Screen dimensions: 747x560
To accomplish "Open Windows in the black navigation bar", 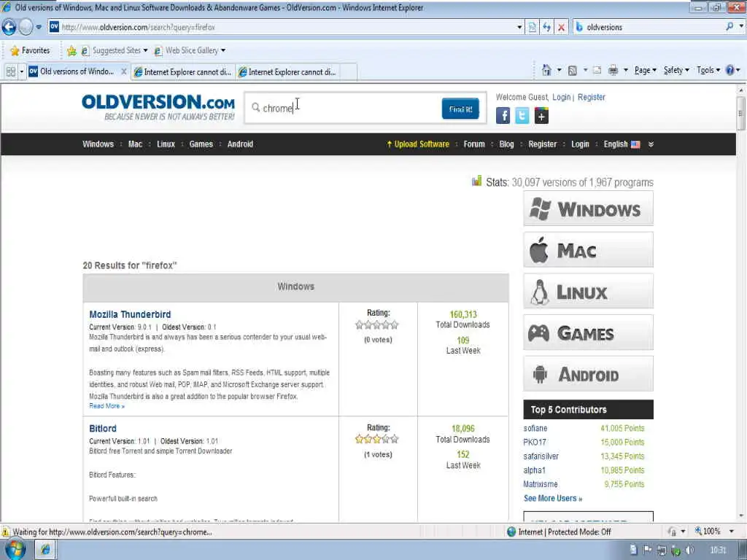I will (98, 144).
